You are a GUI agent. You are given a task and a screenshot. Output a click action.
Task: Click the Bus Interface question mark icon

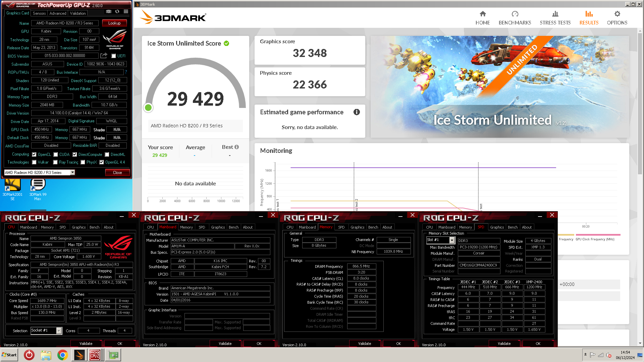(x=126, y=72)
